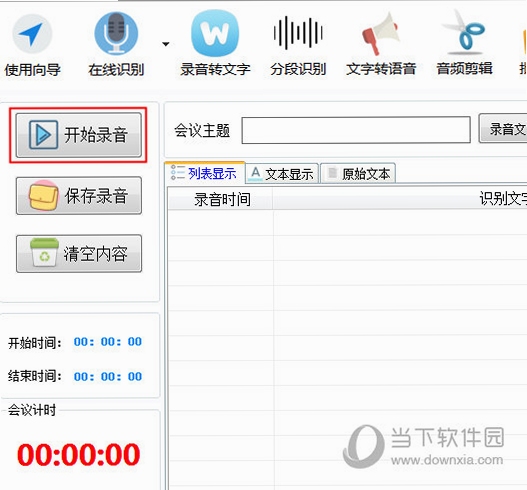Click the 清空内容 clear content button
The width and height of the screenshot is (527, 490).
click(x=79, y=253)
